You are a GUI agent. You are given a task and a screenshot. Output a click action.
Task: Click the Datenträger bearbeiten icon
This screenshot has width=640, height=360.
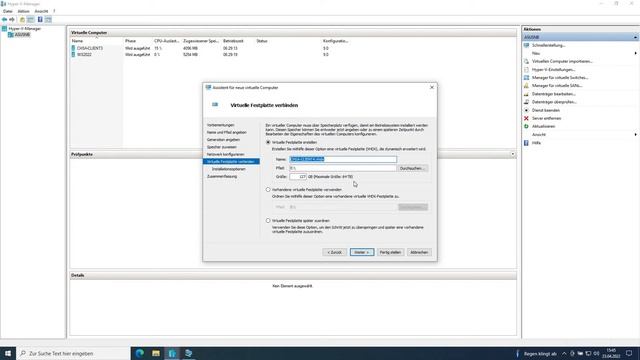point(527,94)
